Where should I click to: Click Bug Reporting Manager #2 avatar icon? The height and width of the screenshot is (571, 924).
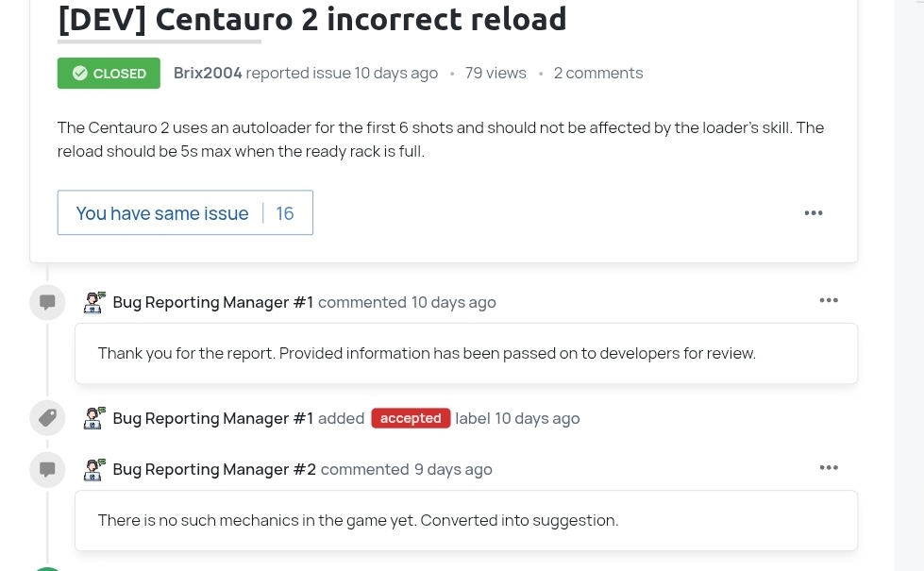coord(94,469)
